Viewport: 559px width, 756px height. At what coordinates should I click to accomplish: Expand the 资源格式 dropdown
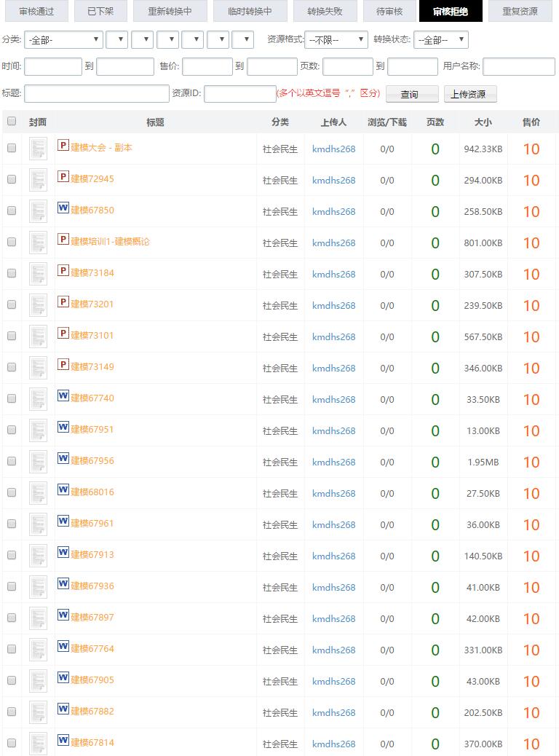pyautogui.click(x=336, y=40)
